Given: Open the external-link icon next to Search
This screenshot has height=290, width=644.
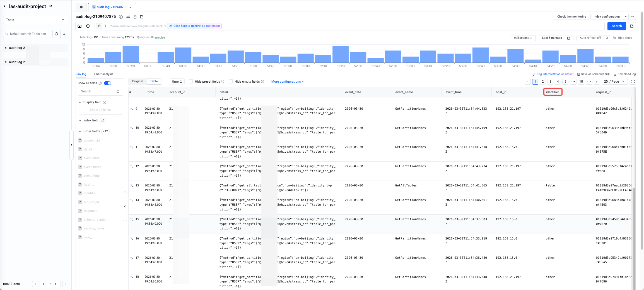Looking at the screenshot, I should (632, 26).
